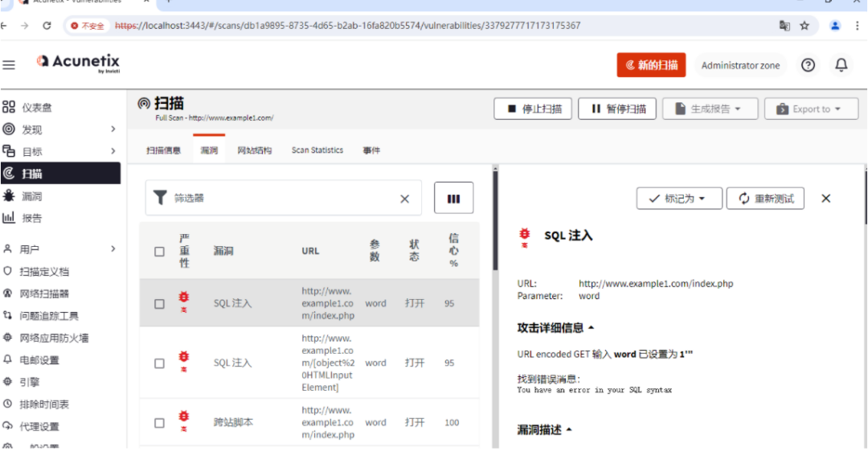Open the column chooser button
The image size is (868, 468).
(453, 199)
